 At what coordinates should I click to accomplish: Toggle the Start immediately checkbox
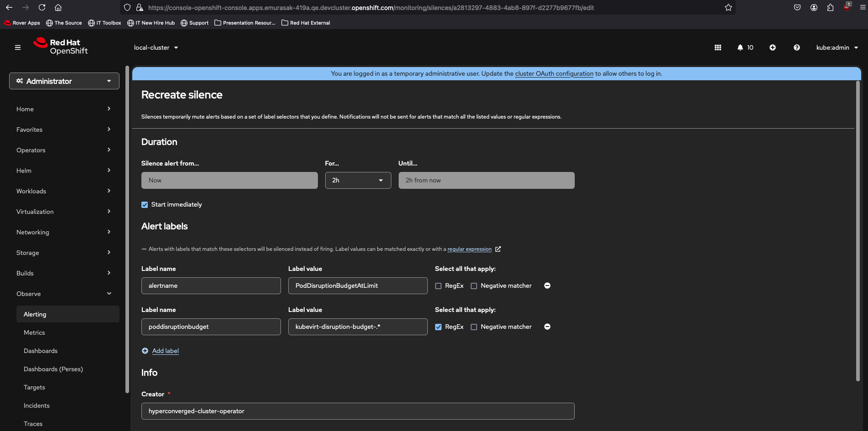pyautogui.click(x=145, y=205)
